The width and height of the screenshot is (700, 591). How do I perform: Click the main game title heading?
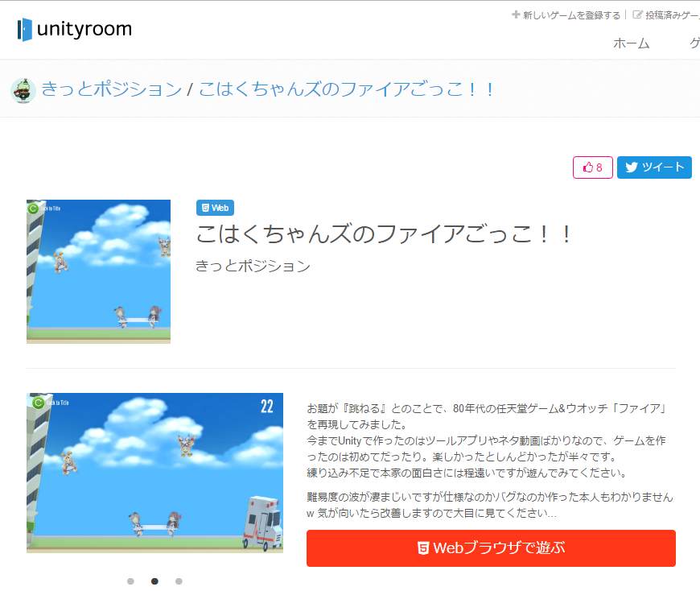click(x=385, y=234)
